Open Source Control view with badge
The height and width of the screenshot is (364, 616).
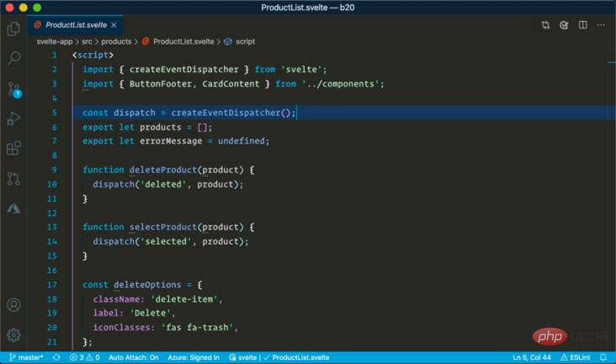point(13,88)
